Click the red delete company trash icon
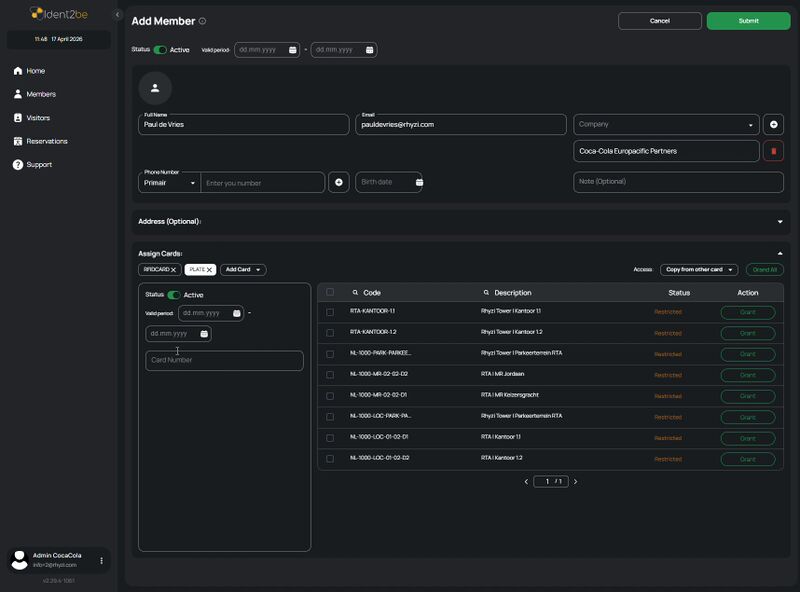Image resolution: width=800 pixels, height=592 pixels. pyautogui.click(x=772, y=151)
